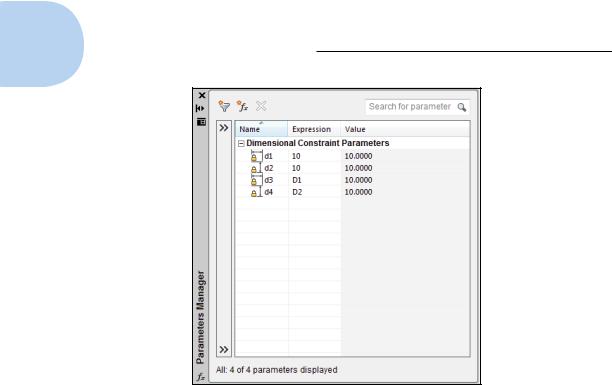The width and height of the screenshot is (612, 385).
Task: Click the Search for parameter field
Action: 417,107
